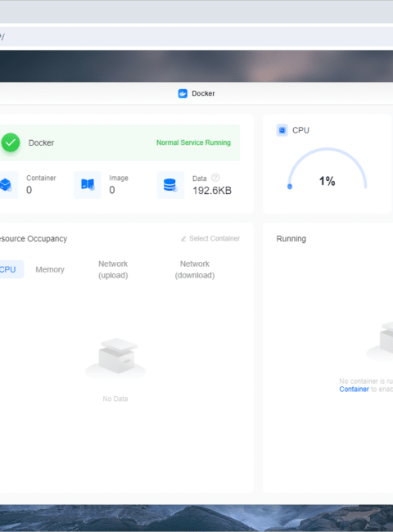Click the Docker window title text
This screenshot has width=393, height=532.
(203, 93)
